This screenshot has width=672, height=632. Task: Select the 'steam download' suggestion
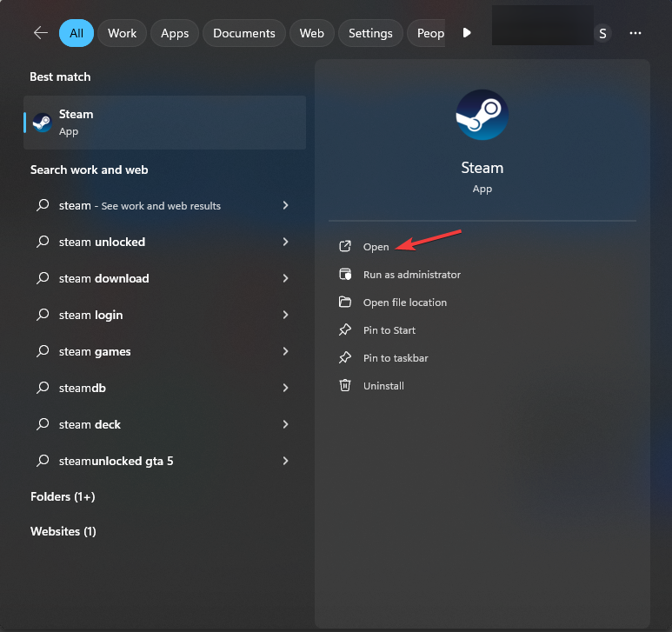165,278
